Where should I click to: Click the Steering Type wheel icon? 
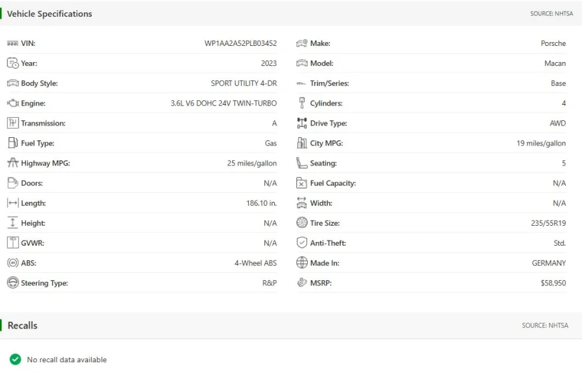coord(13,283)
